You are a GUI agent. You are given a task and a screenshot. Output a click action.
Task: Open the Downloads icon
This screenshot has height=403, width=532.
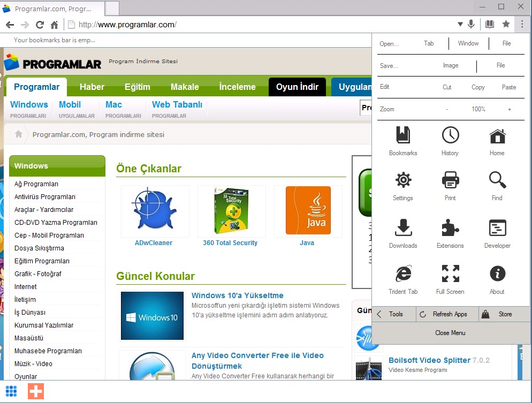403,227
